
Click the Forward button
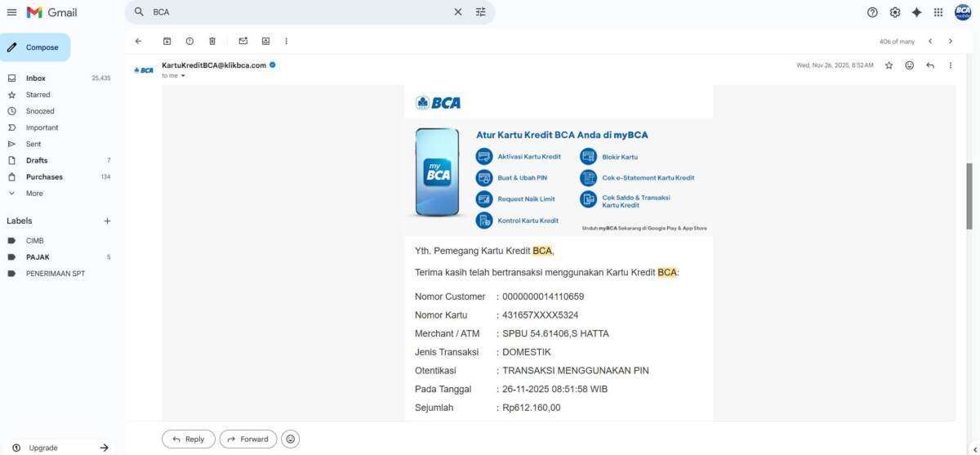click(247, 439)
